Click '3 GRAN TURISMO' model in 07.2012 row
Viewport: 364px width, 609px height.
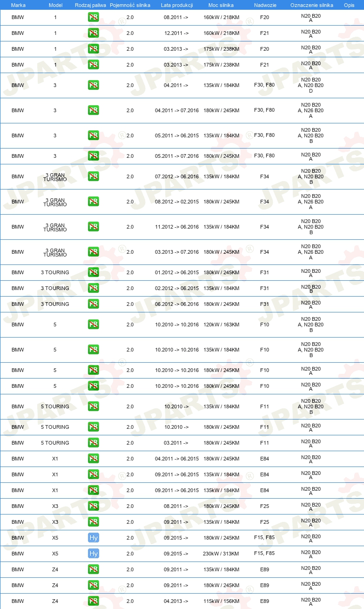tap(55, 177)
